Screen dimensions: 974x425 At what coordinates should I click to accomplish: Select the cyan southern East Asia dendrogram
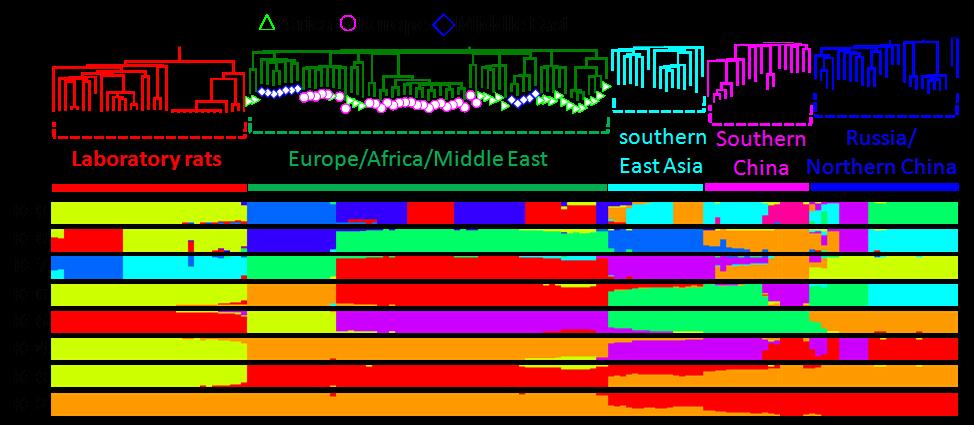(x=655, y=68)
